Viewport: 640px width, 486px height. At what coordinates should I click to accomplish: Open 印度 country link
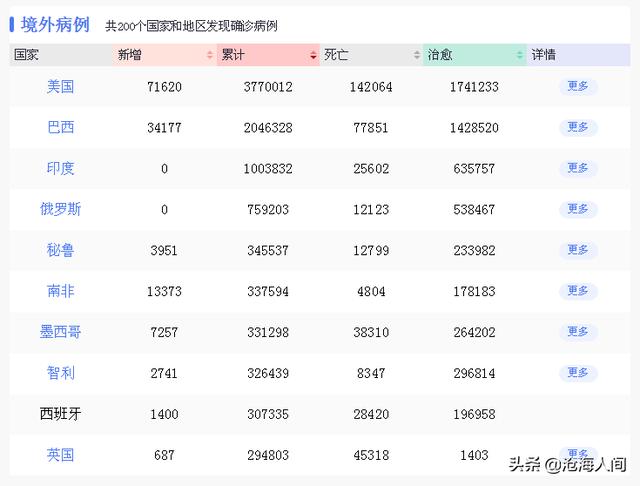[x=60, y=169]
